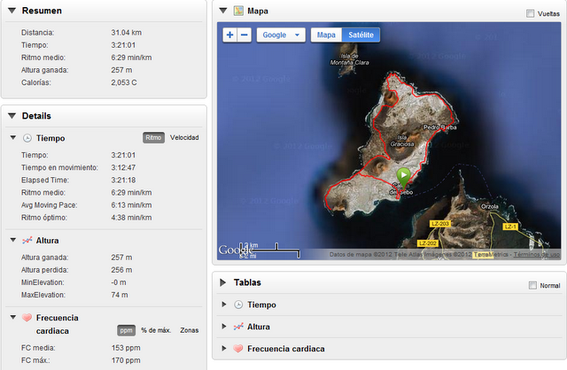This screenshot has height=370, width=567.
Task: Open the Google map provider dropdown
Action: point(281,35)
